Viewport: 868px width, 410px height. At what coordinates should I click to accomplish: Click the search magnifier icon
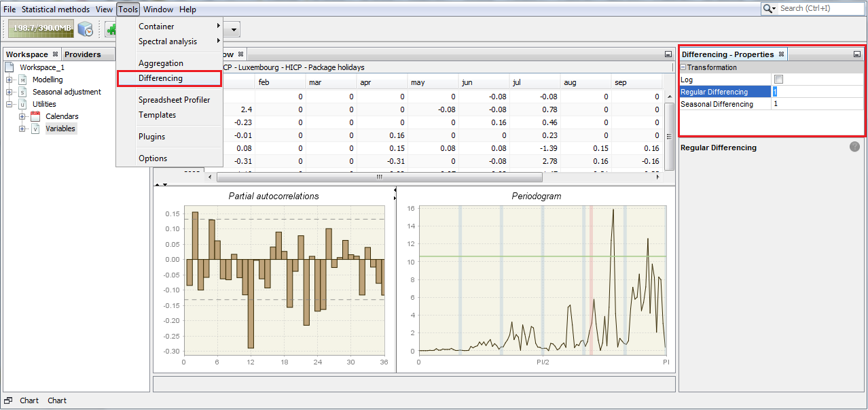(x=769, y=9)
